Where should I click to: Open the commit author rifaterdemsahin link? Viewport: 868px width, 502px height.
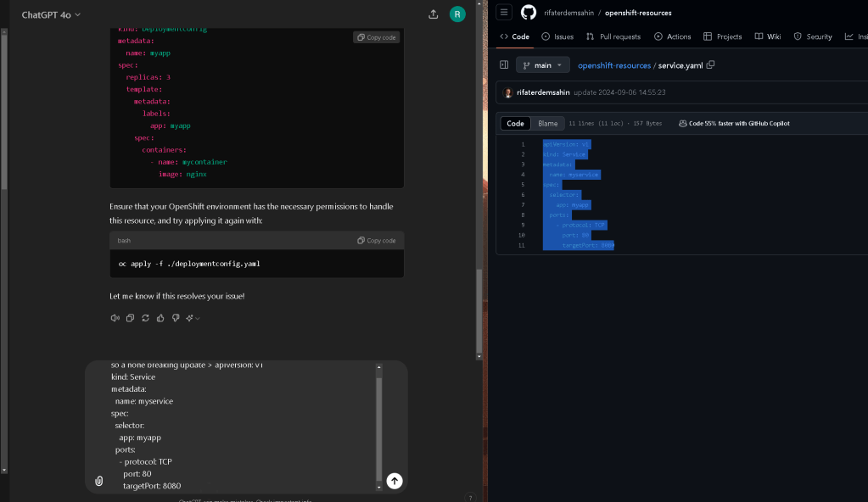coord(543,92)
